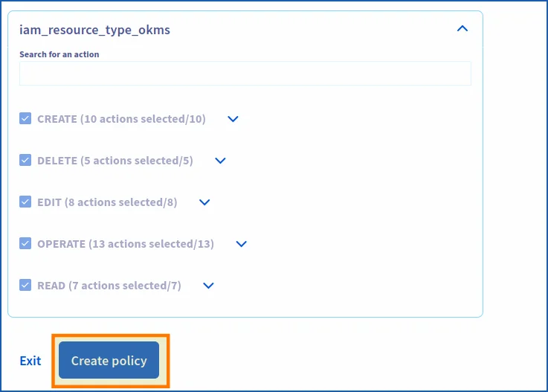This screenshot has height=392, width=548.
Task: Click the 'EDIT (8 actions selected/8)' label text
Action: [x=107, y=202]
